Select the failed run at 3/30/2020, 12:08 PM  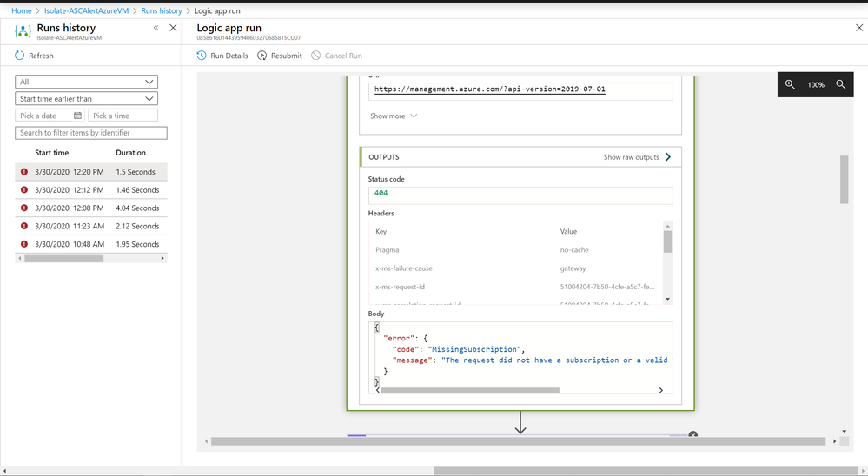click(x=90, y=208)
